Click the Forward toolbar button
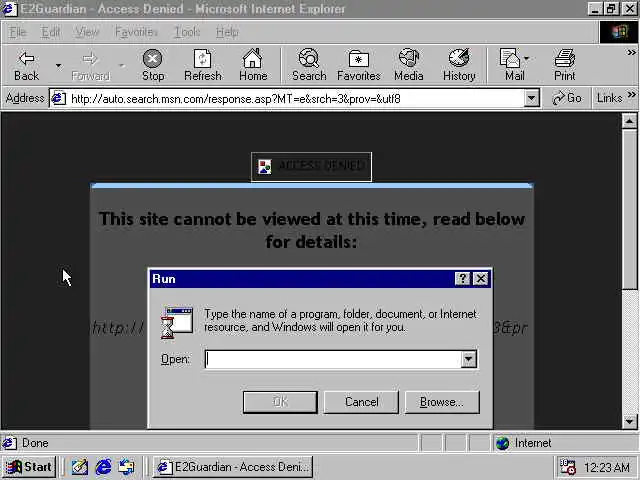The image size is (640, 480). click(x=90, y=65)
